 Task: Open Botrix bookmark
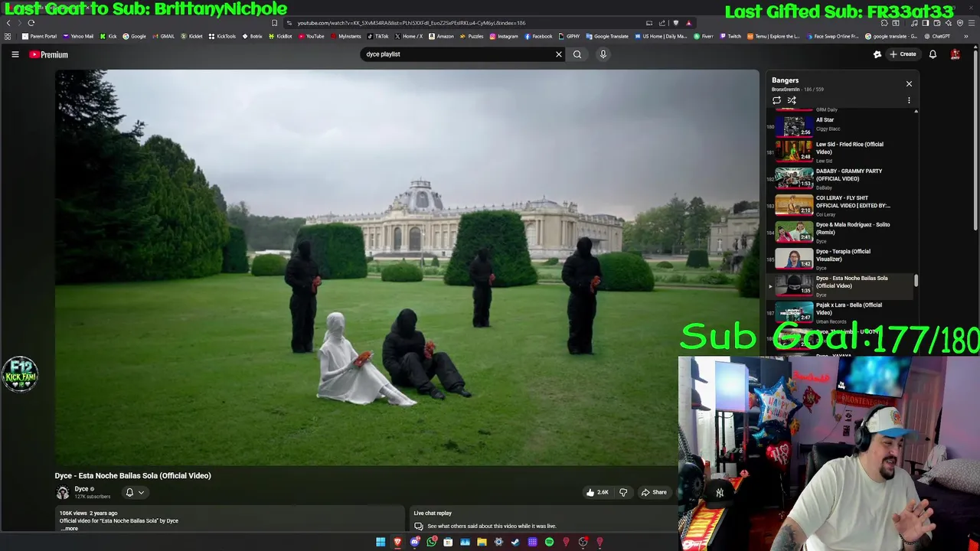[x=253, y=36]
